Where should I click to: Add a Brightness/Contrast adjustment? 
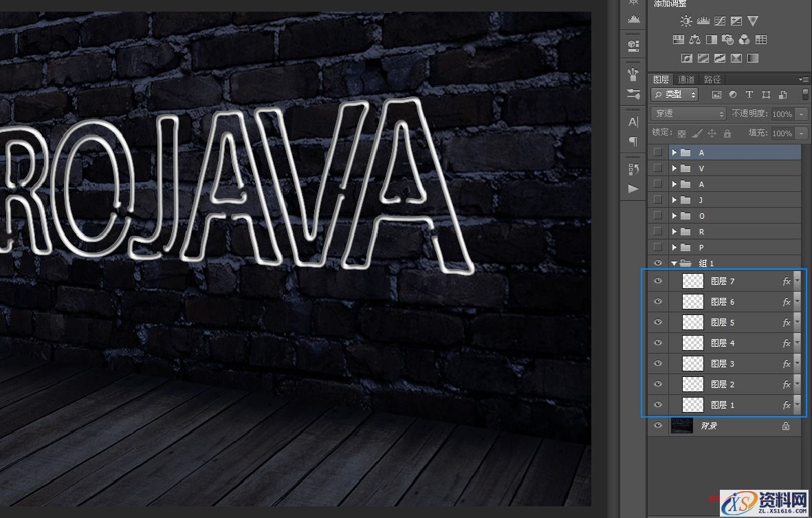tap(686, 21)
